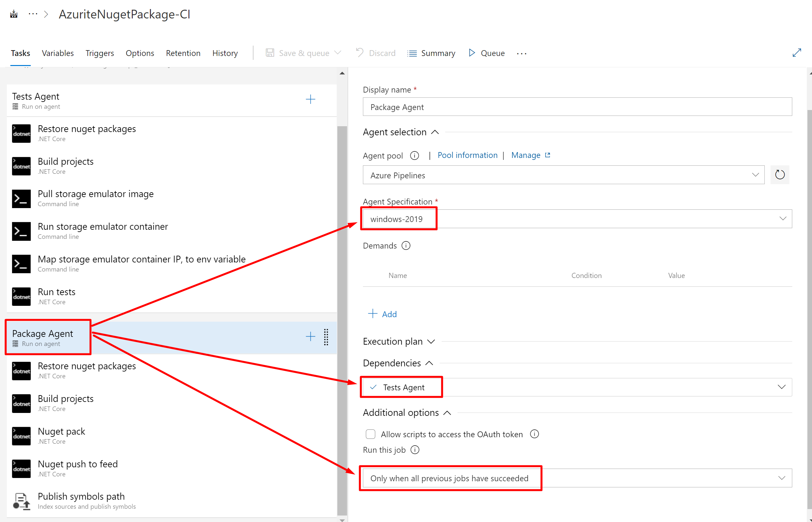Image resolution: width=812 pixels, height=522 pixels.
Task: Toggle full screen expand icon
Action: tap(797, 52)
